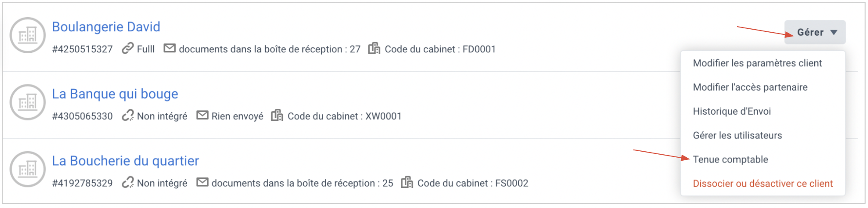This screenshot has height=208, width=868.
Task: Click the envelope icon for 25 inbox documents
Action: [x=202, y=182]
